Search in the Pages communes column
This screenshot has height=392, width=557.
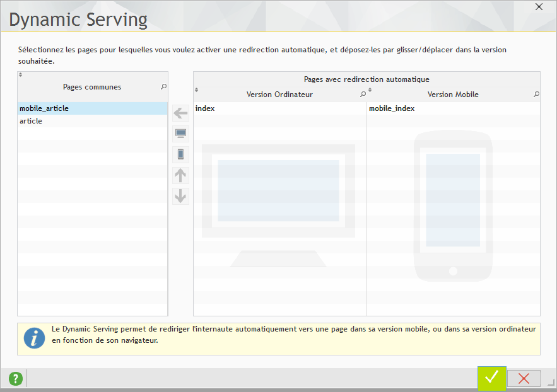pos(164,87)
